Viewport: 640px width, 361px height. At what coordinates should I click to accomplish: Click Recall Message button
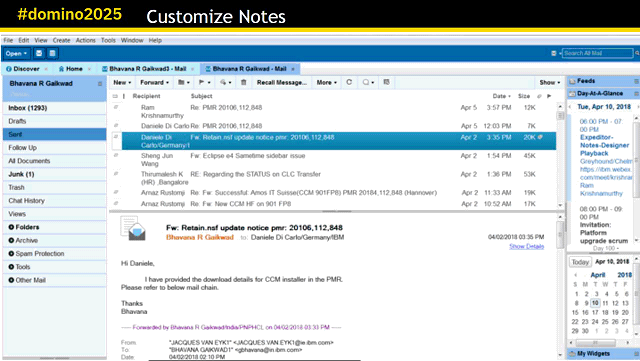[x=282, y=82]
